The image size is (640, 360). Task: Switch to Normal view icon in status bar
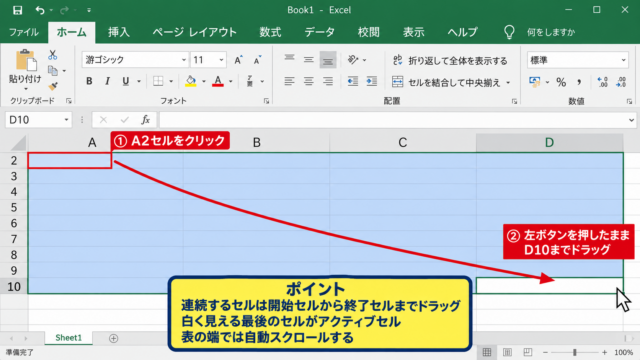[x=487, y=352]
